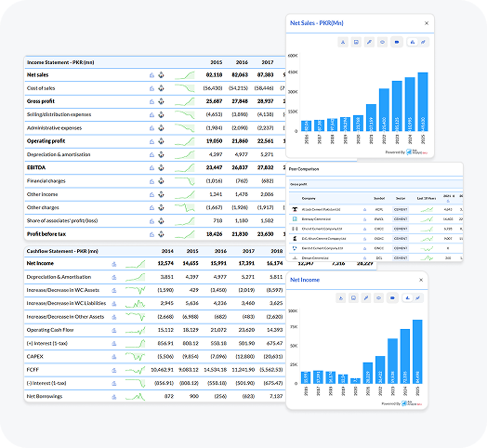Image resolution: width=487 pixels, height=448 pixels.
Task: Click pencil edit icon in Net Income chart toolbar
Action: pos(366,298)
